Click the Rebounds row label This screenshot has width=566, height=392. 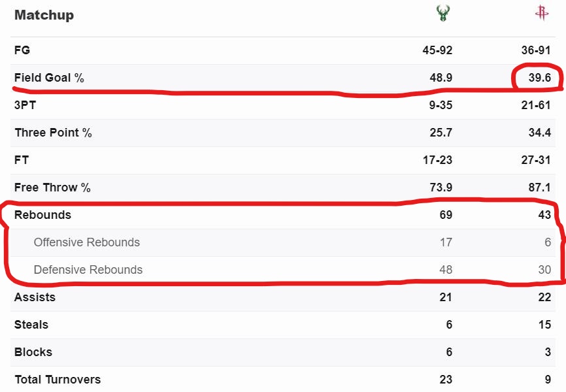coord(43,215)
